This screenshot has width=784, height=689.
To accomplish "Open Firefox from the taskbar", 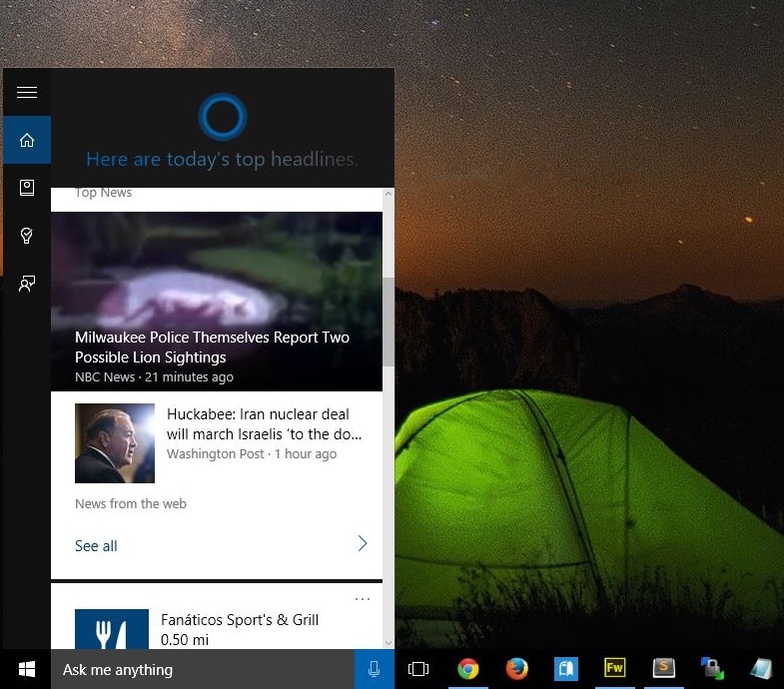I will tap(516, 669).
